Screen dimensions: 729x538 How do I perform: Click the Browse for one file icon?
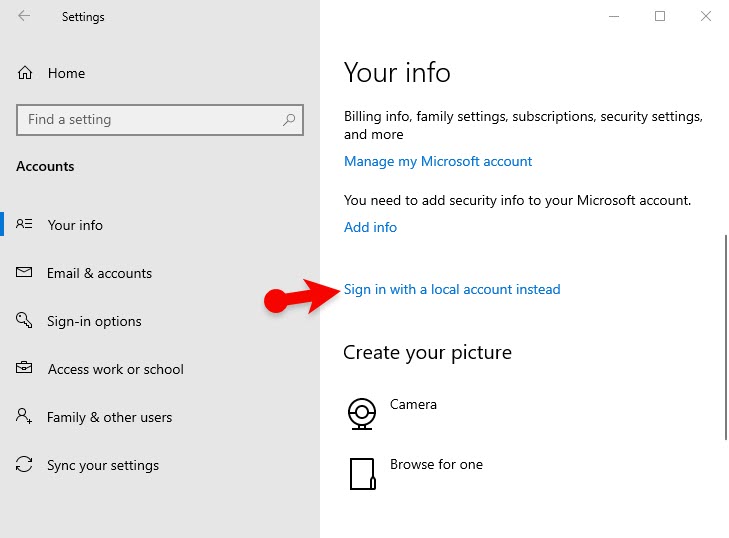362,473
